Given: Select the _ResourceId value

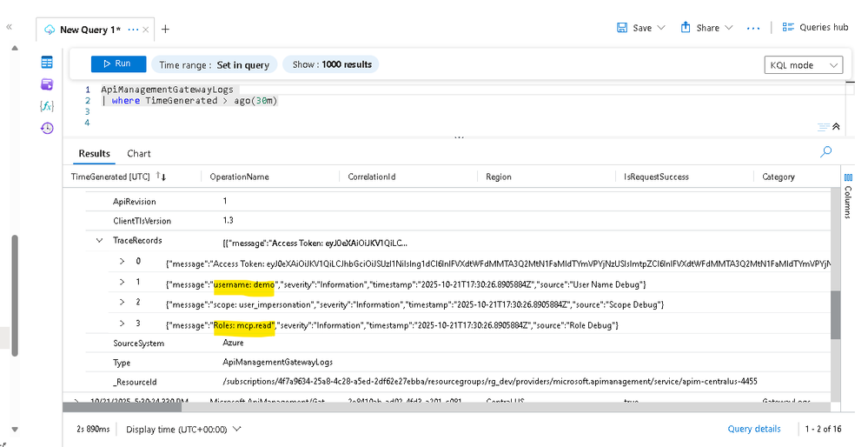Looking at the screenshot, I should click(x=490, y=382).
